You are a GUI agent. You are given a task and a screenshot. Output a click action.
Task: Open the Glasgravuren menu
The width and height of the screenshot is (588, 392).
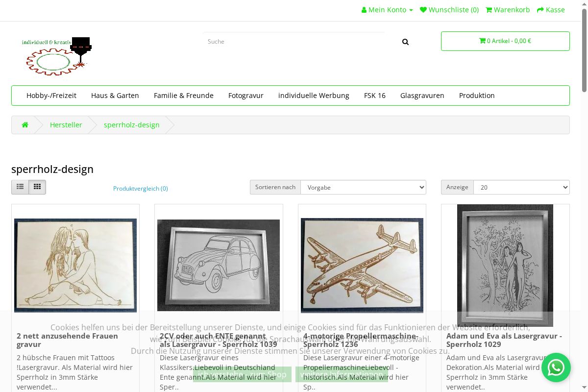coord(422,96)
